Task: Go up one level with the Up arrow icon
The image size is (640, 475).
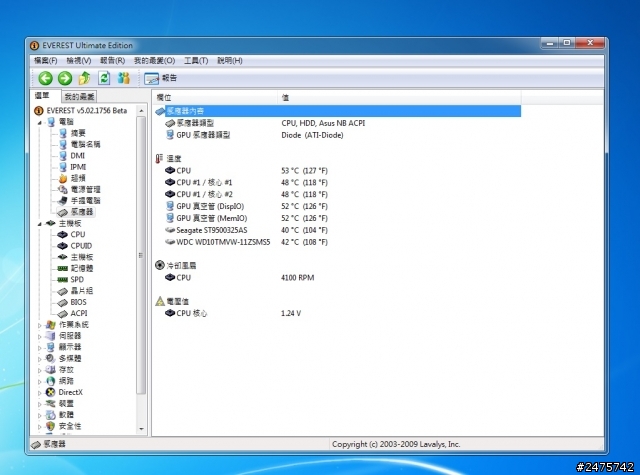Action: tap(84, 78)
